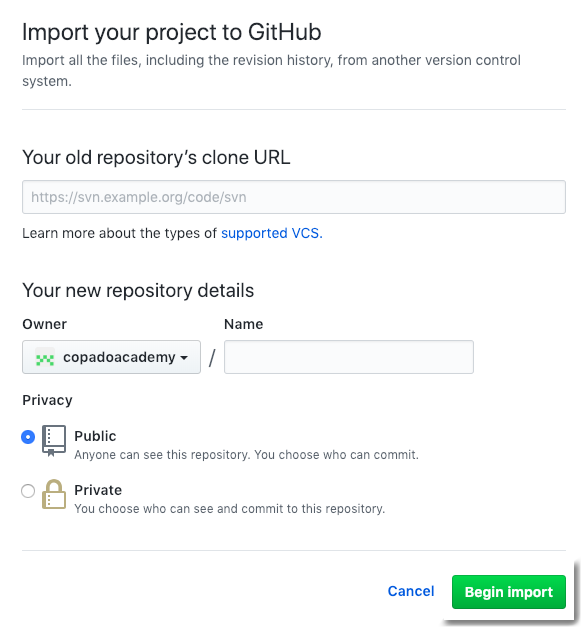Viewport: 586px width, 631px height.
Task: Select the Public radio button
Action: (x=28, y=437)
